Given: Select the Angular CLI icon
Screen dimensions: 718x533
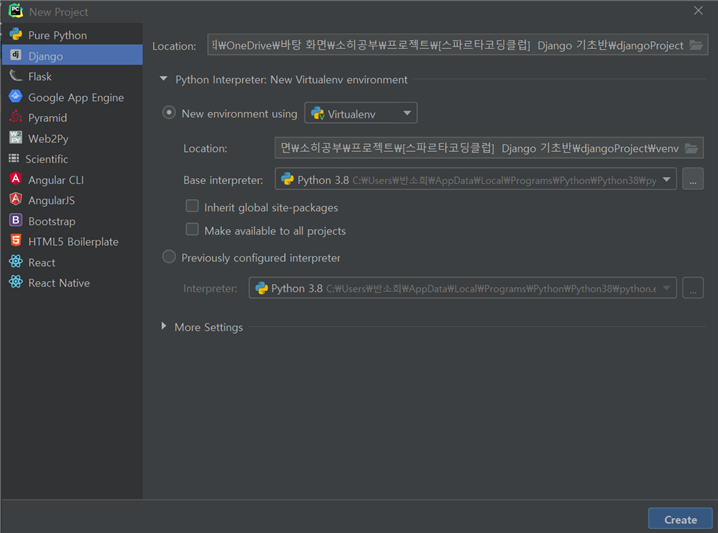Looking at the screenshot, I should (x=16, y=179).
